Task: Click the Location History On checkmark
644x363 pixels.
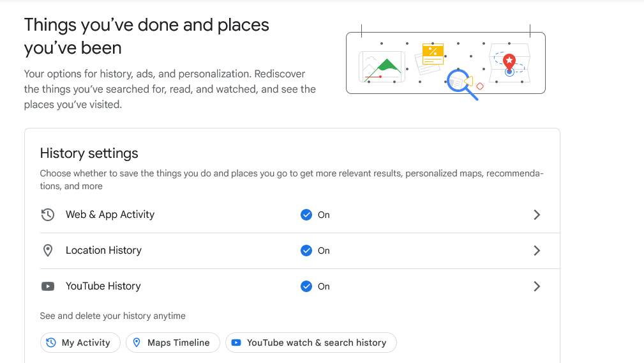Action: 306,251
